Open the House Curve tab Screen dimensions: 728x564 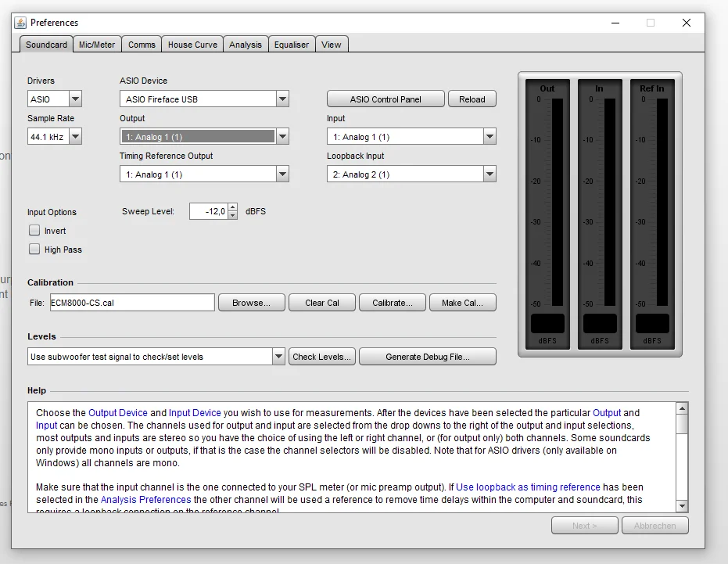click(192, 45)
